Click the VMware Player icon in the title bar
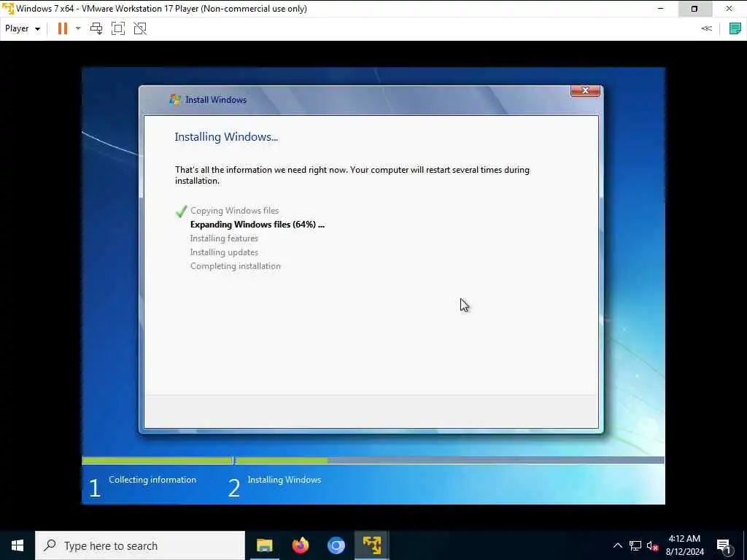Screen dimensions: 747x560 tap(8, 9)
